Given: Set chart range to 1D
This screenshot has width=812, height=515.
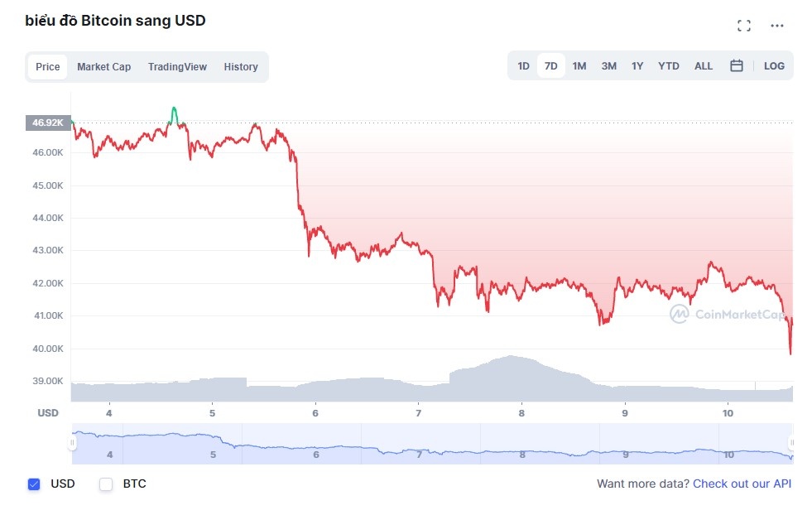Looking at the screenshot, I should (x=523, y=66).
